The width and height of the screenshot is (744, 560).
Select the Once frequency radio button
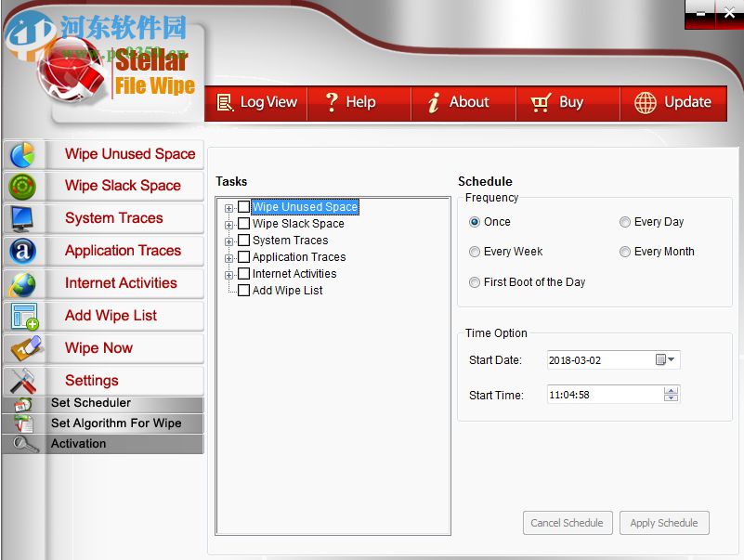(474, 222)
